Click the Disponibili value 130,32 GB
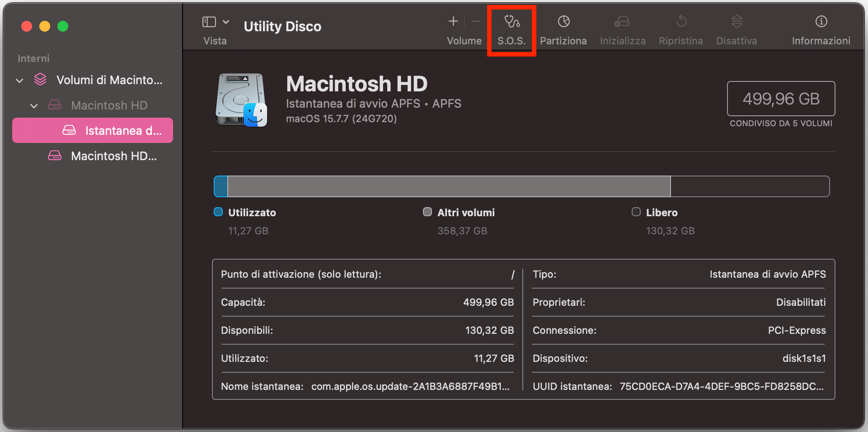868x432 pixels. click(x=490, y=330)
